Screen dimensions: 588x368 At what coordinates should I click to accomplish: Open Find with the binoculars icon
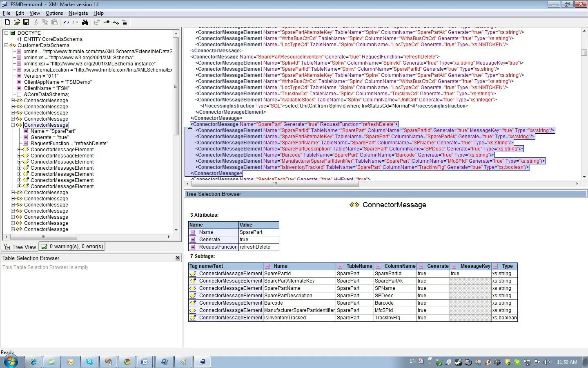[85, 22]
